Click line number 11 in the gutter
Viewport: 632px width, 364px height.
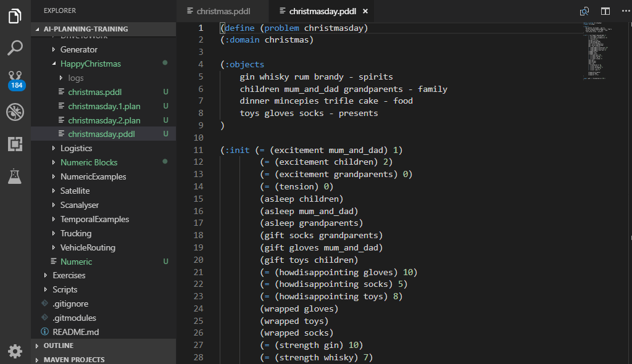click(198, 150)
